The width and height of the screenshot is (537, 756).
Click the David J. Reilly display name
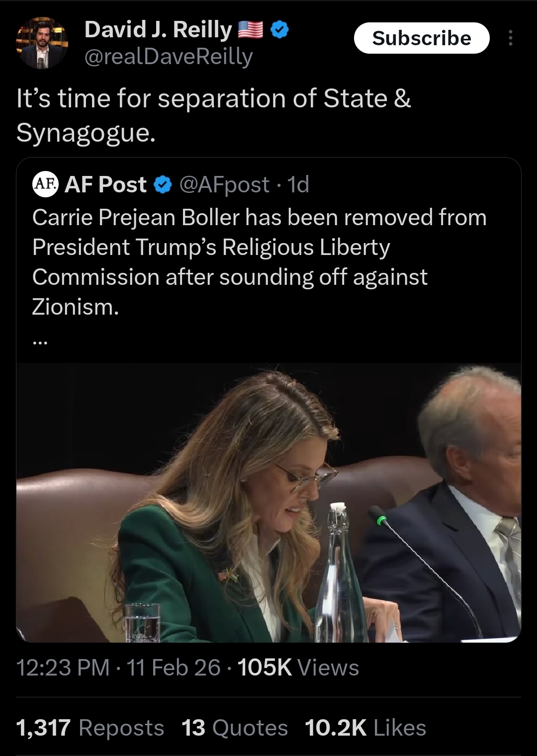[x=158, y=30]
